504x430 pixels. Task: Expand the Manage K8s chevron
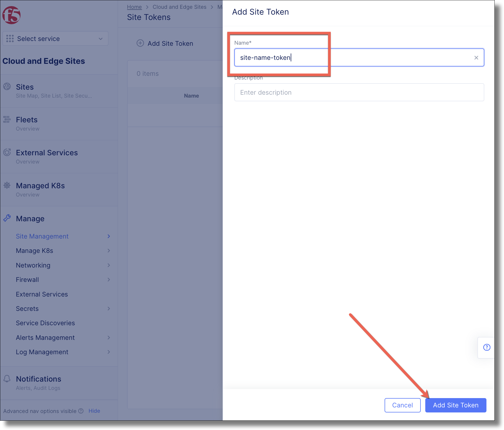point(109,251)
